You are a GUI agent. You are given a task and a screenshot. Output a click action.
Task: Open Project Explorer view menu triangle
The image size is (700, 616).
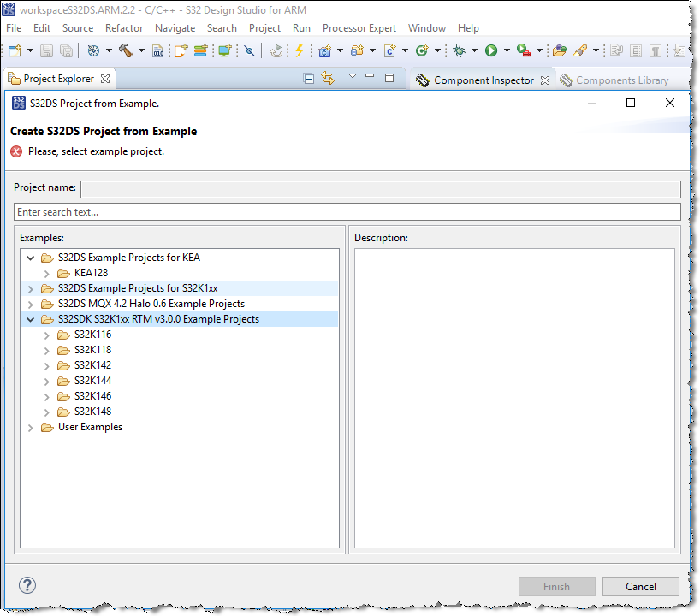pyautogui.click(x=353, y=76)
